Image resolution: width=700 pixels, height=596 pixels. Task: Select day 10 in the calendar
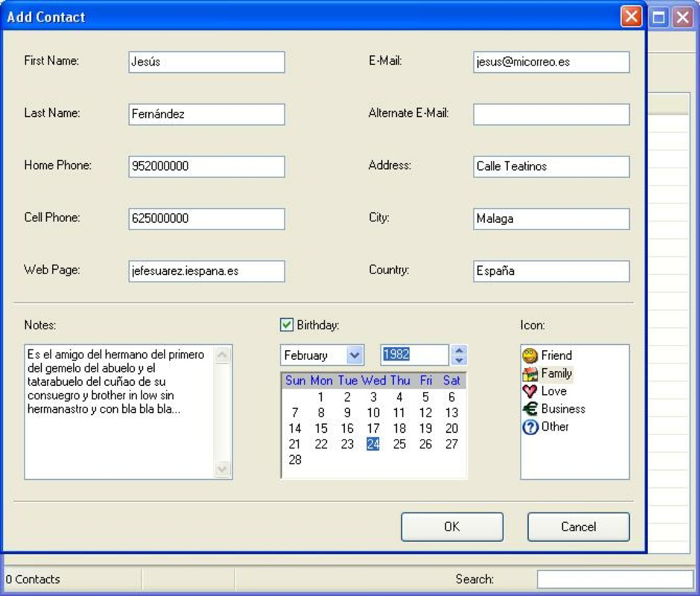point(373,413)
